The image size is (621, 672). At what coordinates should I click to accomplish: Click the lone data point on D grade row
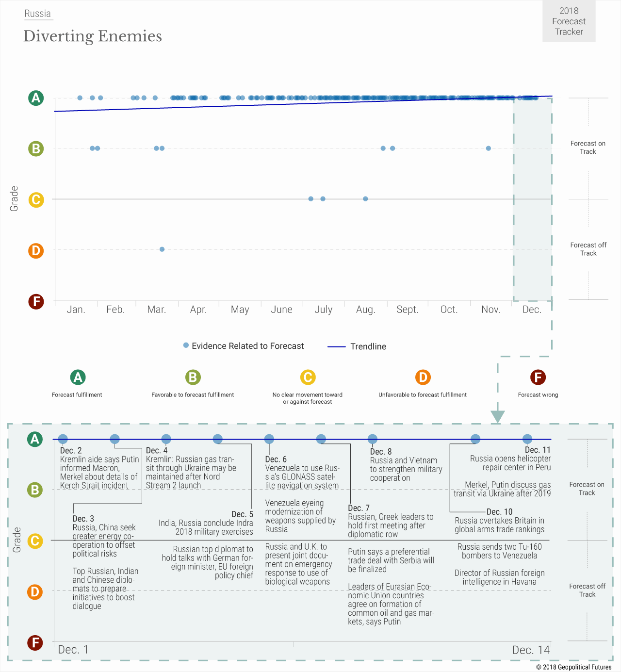162,249
